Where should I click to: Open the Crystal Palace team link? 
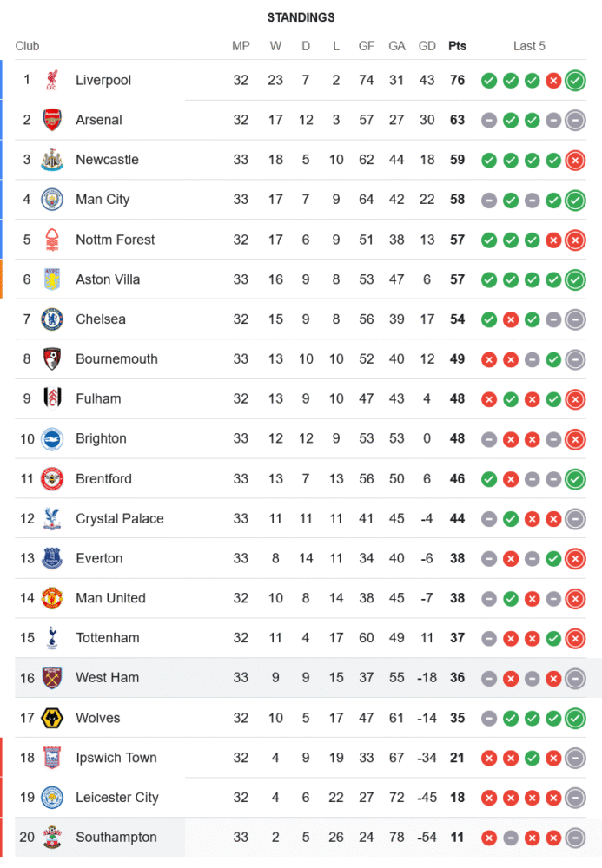(x=119, y=518)
